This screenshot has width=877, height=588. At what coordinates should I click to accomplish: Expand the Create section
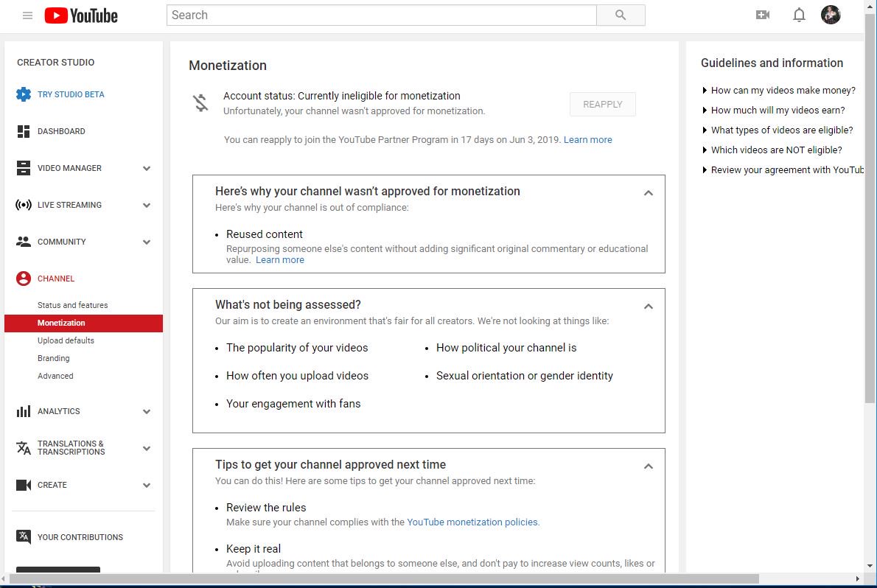click(147, 486)
